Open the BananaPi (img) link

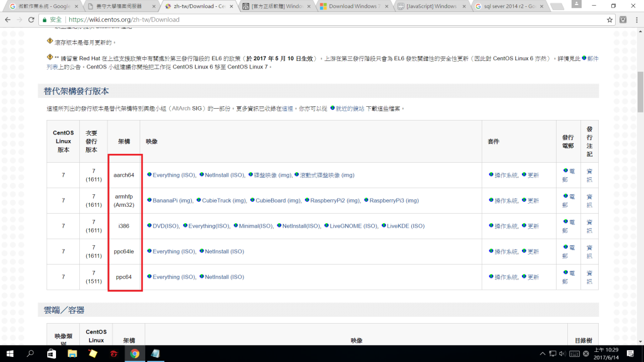tap(172, 200)
